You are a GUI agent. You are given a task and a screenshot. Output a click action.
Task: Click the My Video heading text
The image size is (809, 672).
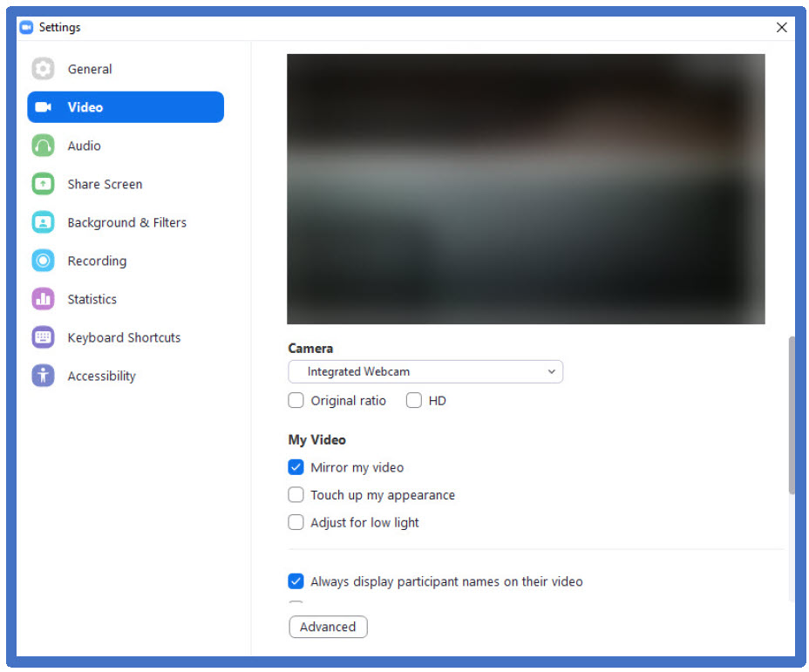316,440
